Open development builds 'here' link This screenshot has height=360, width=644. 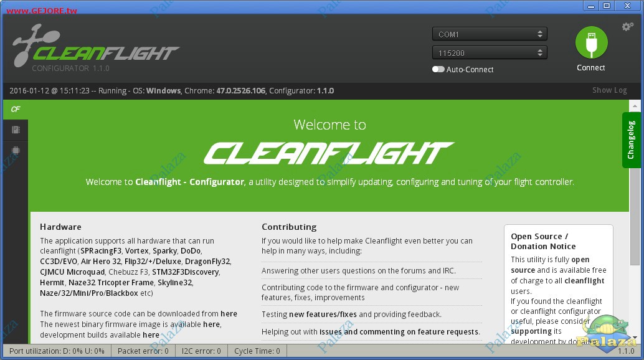click(x=151, y=335)
